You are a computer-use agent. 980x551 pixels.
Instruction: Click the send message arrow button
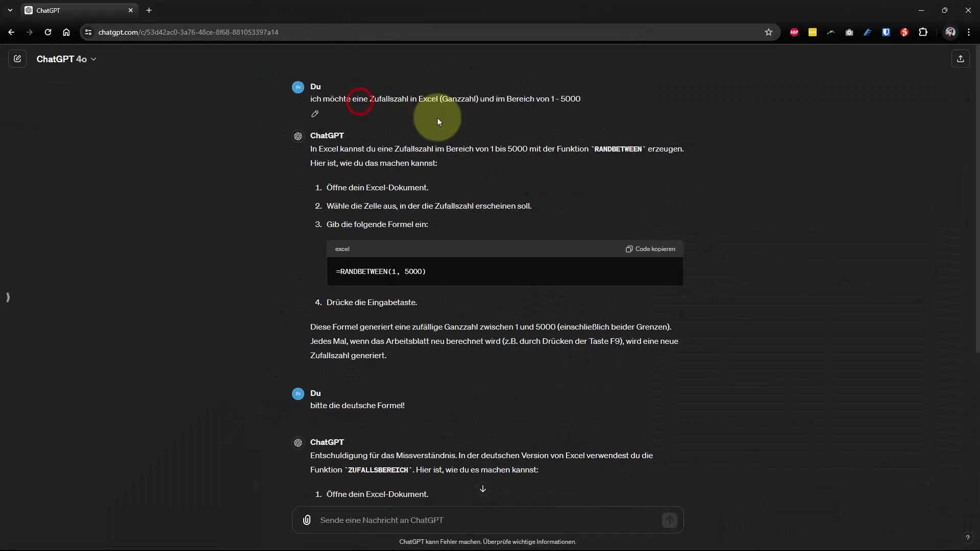[669, 520]
